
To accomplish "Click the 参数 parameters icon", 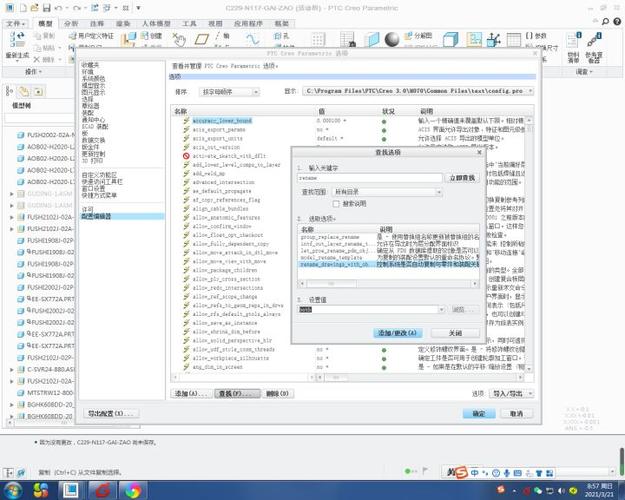I will (536, 36).
